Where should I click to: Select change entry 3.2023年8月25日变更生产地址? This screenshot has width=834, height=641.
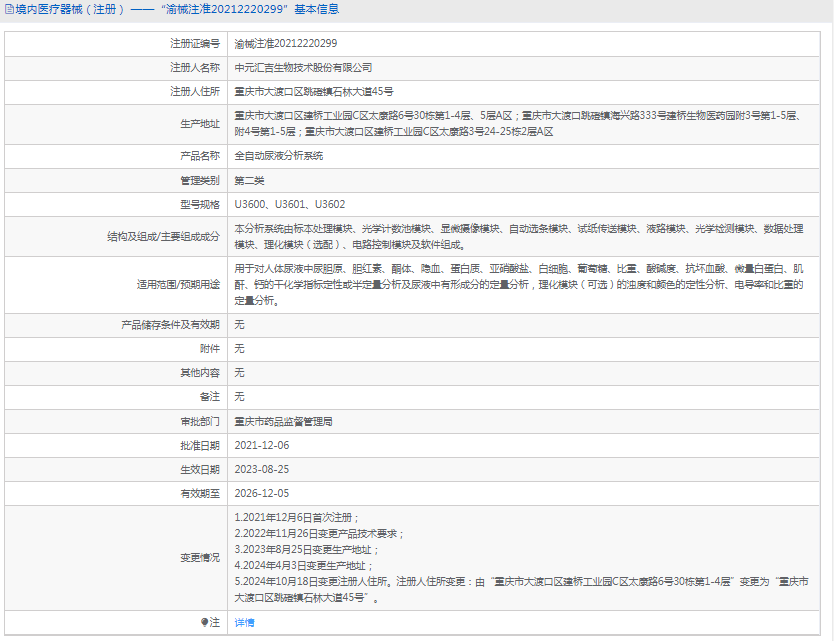(x=307, y=550)
